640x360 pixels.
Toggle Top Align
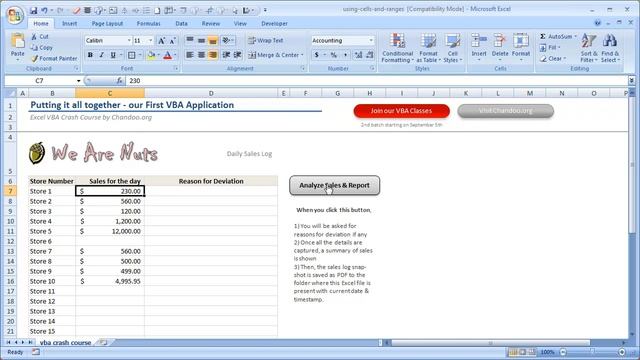coord(190,40)
